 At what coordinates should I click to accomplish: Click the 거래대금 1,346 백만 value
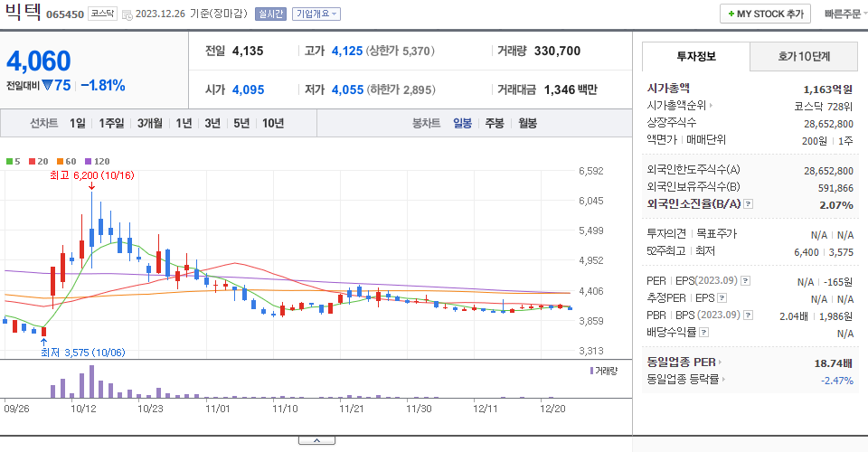click(571, 89)
